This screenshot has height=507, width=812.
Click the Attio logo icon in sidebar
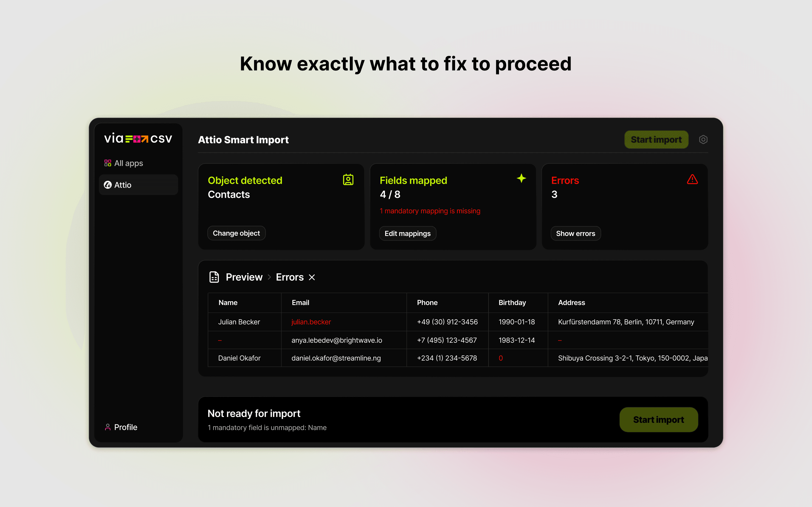point(108,185)
